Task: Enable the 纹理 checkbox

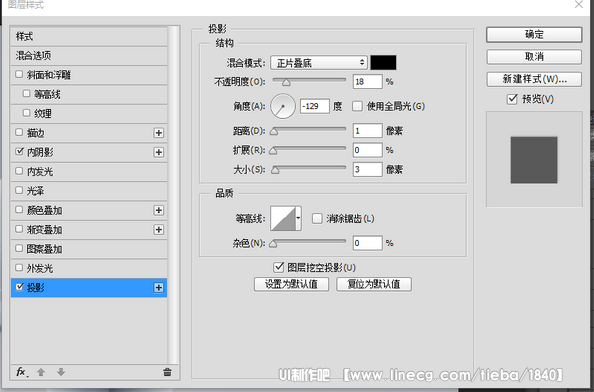Action: click(x=26, y=113)
